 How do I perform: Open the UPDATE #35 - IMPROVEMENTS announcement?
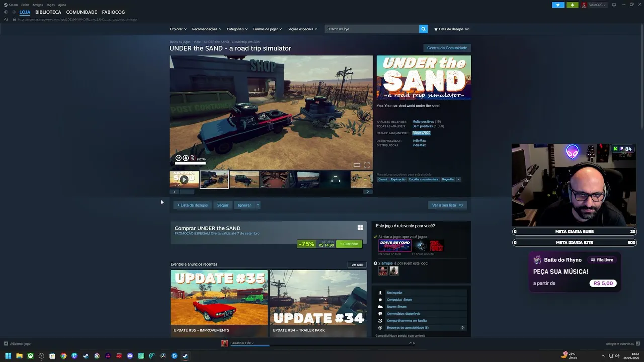pyautogui.click(x=219, y=304)
